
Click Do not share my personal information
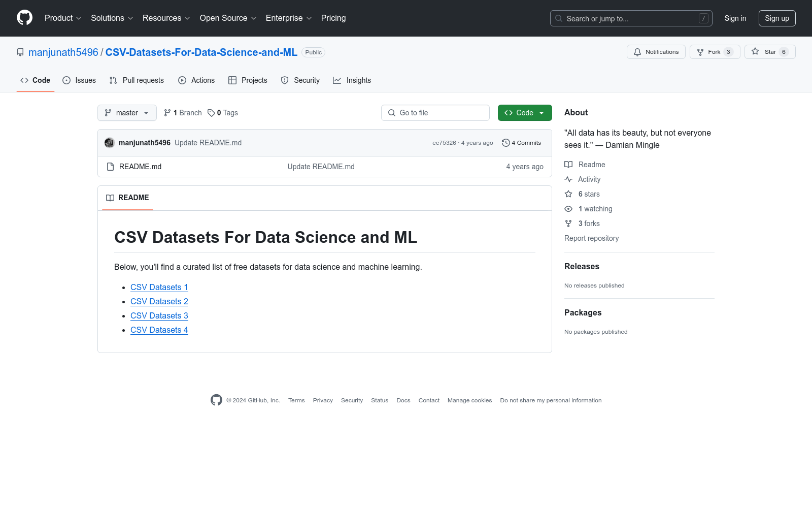[x=551, y=400]
